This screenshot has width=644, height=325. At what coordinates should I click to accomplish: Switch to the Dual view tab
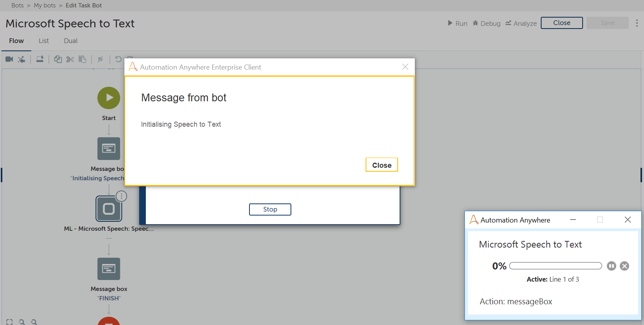pos(71,41)
